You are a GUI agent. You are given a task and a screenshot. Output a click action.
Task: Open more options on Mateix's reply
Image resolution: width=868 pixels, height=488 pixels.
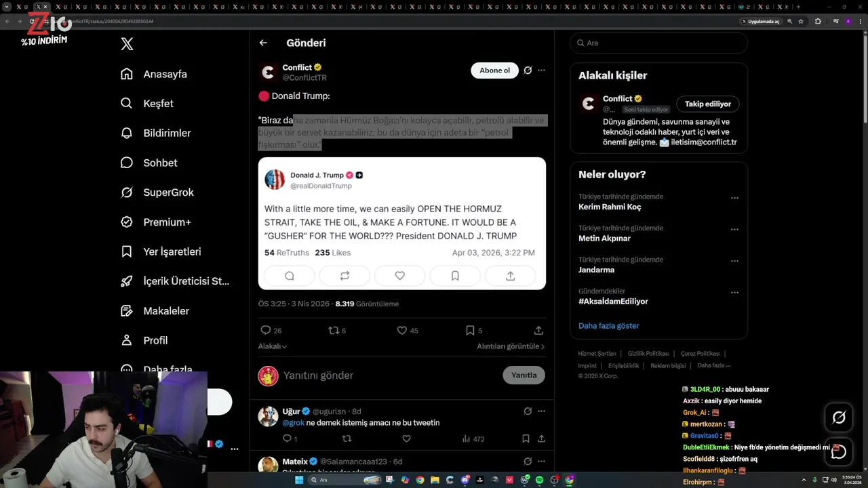coord(541,462)
